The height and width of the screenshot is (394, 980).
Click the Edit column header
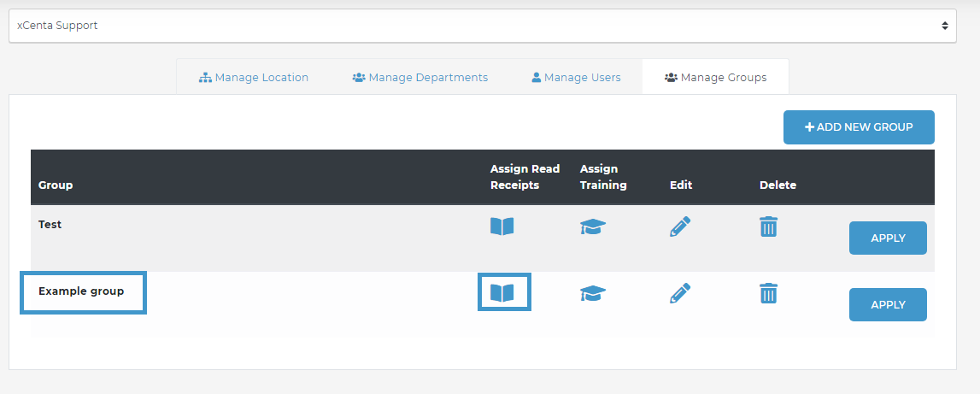(681, 185)
